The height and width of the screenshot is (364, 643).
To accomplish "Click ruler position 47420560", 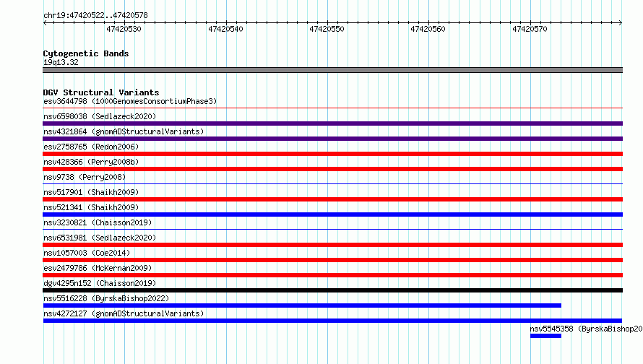I will (x=428, y=29).
